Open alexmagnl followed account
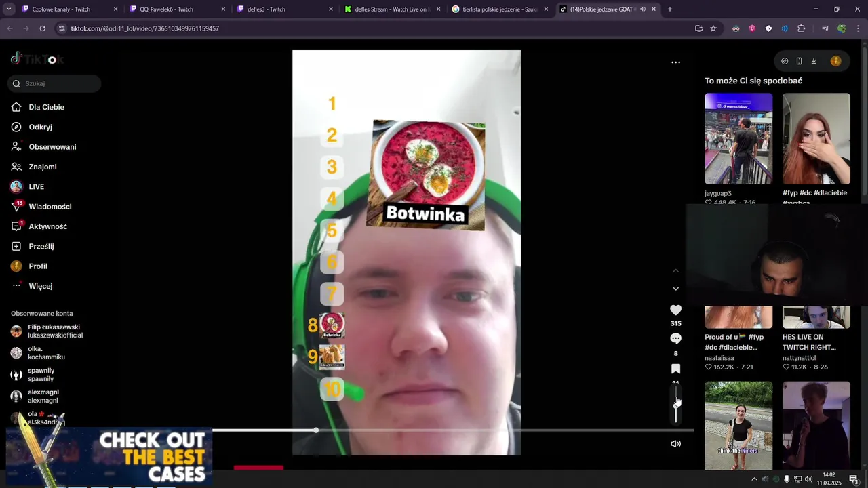 tap(35, 396)
